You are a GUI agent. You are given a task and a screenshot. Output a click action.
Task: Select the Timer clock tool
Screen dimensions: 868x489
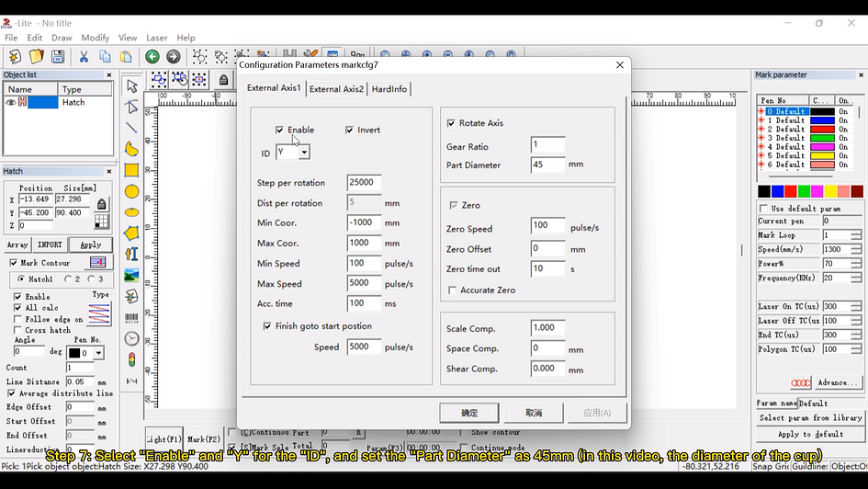point(131,338)
